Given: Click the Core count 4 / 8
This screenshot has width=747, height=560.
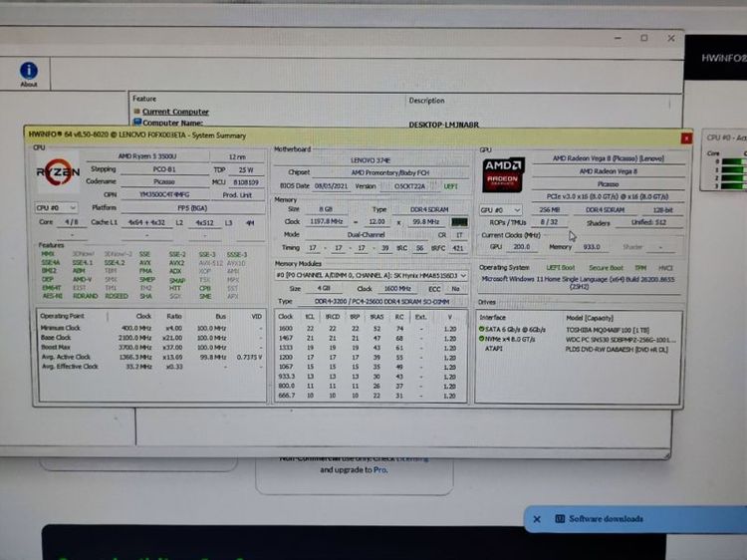Looking at the screenshot, I should click(x=72, y=222).
